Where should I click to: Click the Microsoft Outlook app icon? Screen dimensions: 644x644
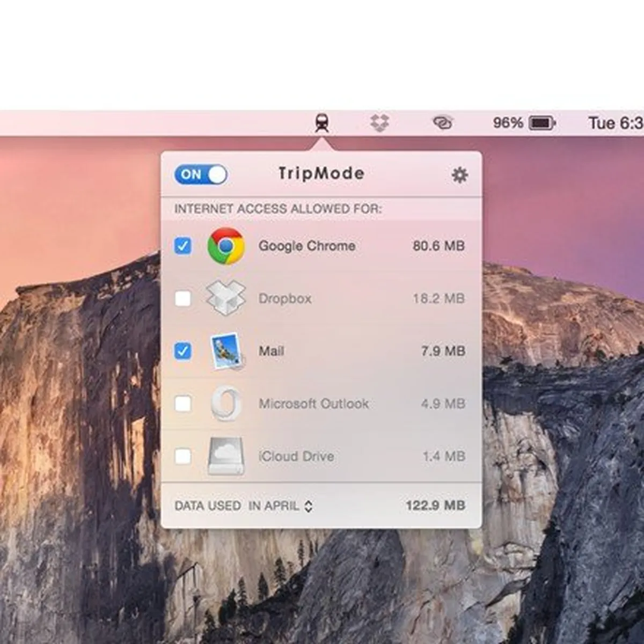(x=226, y=403)
